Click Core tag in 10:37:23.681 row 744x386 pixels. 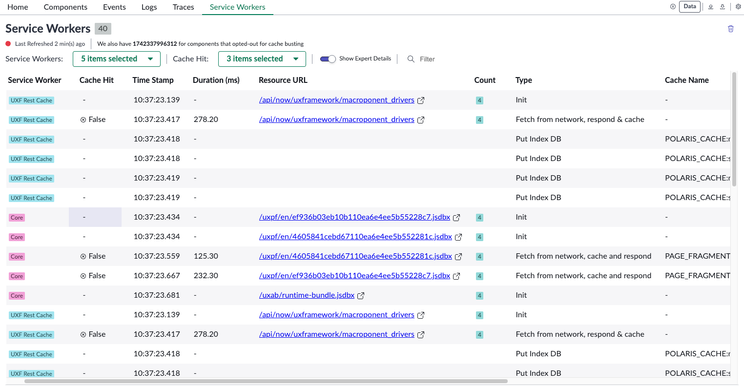coord(17,295)
